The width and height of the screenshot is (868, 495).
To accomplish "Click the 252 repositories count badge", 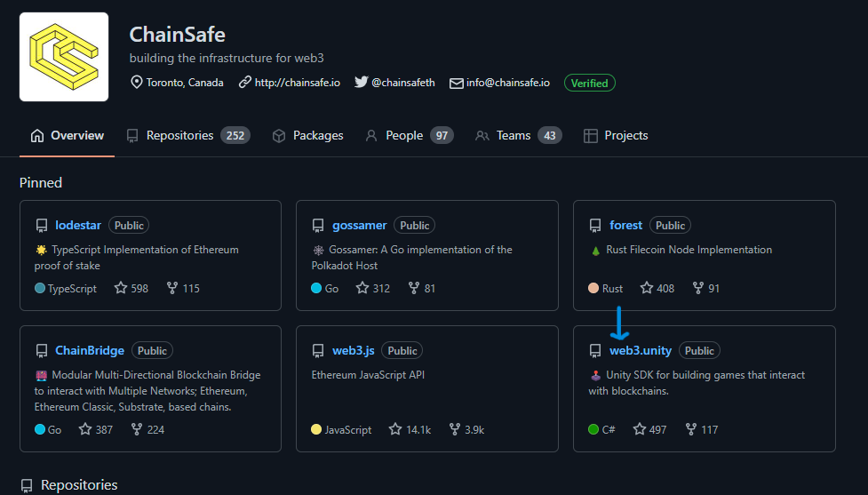I will pos(235,136).
